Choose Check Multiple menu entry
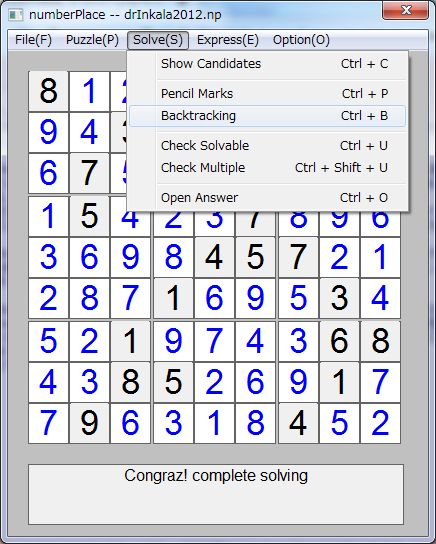Screen dimensions: 436x544 pos(267,168)
